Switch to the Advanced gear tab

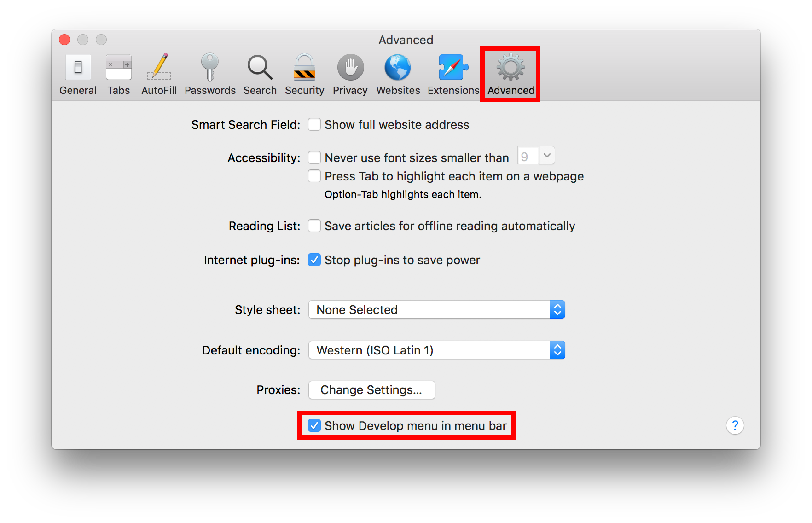[x=510, y=74]
